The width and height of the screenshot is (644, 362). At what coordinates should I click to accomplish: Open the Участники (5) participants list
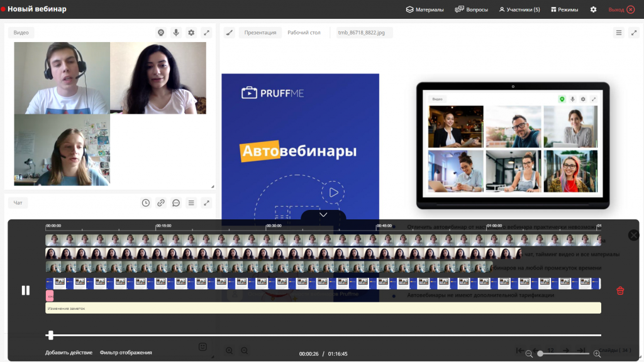[518, 9]
